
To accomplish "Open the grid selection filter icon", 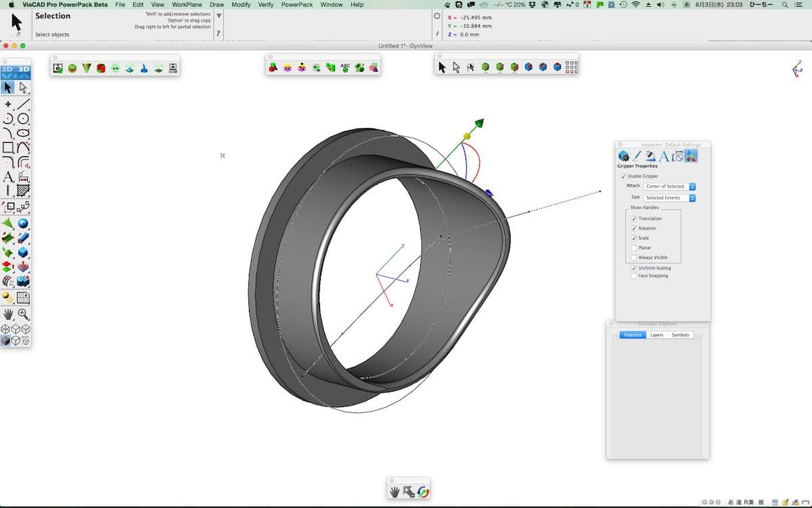I will tap(571, 67).
